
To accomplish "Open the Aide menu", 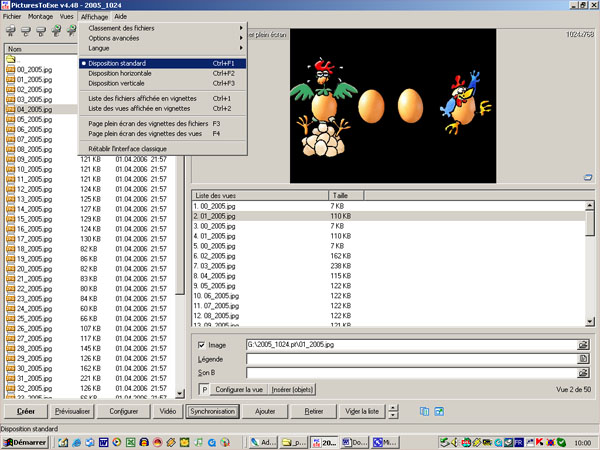I will point(121,16).
